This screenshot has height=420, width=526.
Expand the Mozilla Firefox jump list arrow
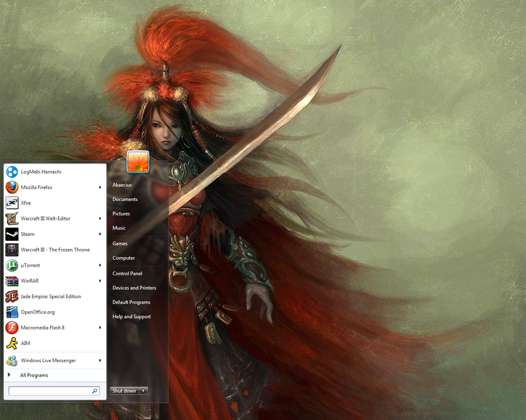point(100,187)
